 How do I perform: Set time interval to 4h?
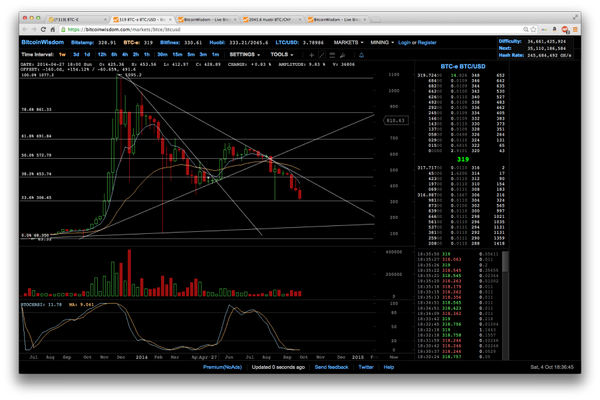pos(125,55)
